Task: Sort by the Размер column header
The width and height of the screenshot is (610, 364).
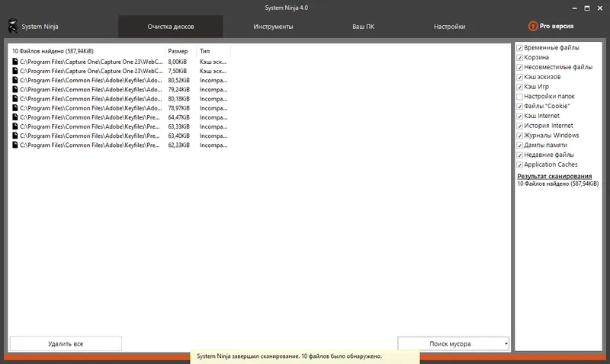Action: tap(180, 51)
